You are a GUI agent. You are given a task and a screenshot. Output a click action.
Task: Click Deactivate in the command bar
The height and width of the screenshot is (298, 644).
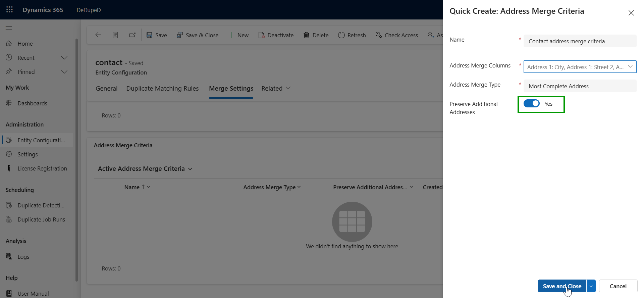(x=276, y=35)
